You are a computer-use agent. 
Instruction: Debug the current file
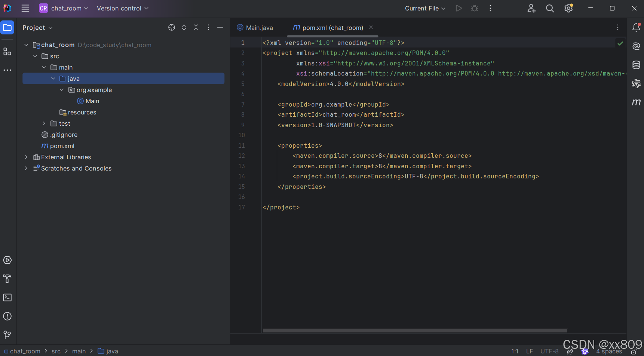[x=475, y=8]
